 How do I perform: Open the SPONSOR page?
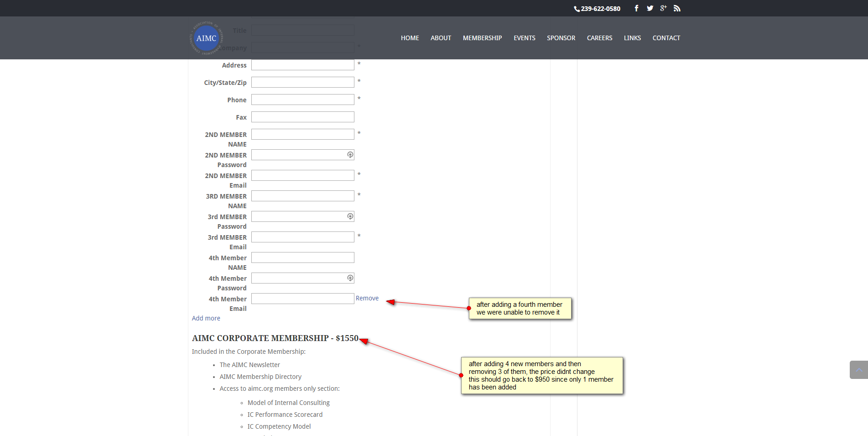click(561, 38)
